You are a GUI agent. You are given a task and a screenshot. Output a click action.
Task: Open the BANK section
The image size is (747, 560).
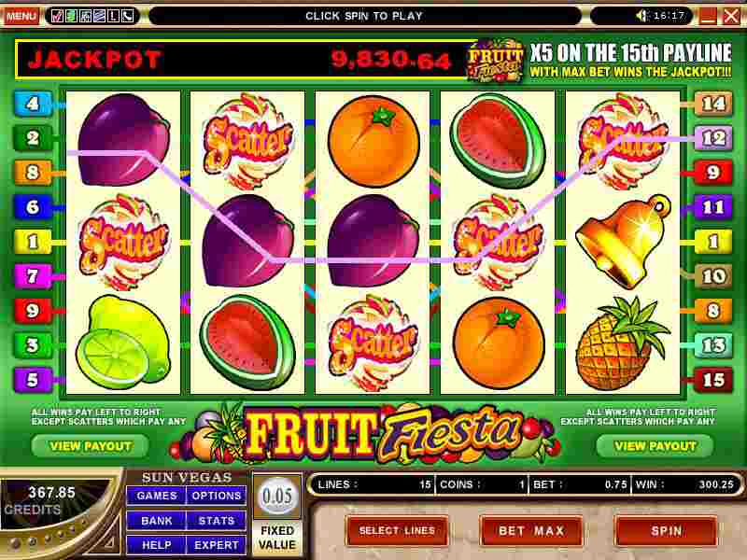(156, 521)
